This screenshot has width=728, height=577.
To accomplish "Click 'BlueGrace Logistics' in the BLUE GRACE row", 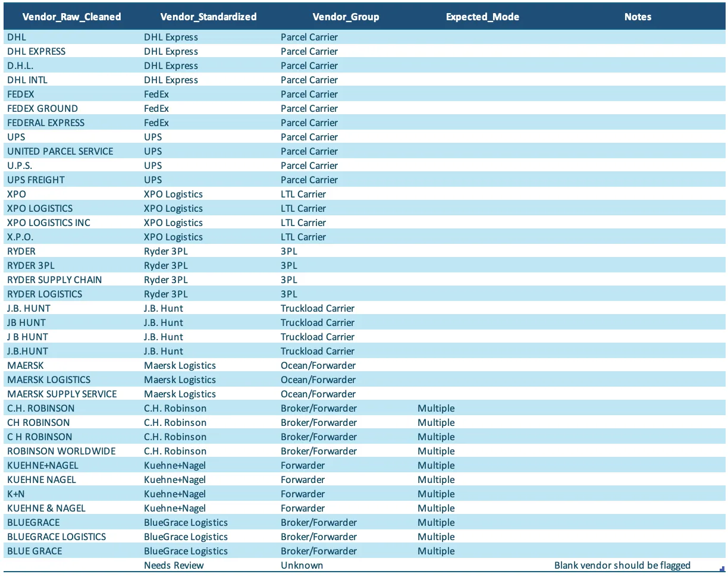I will [186, 551].
